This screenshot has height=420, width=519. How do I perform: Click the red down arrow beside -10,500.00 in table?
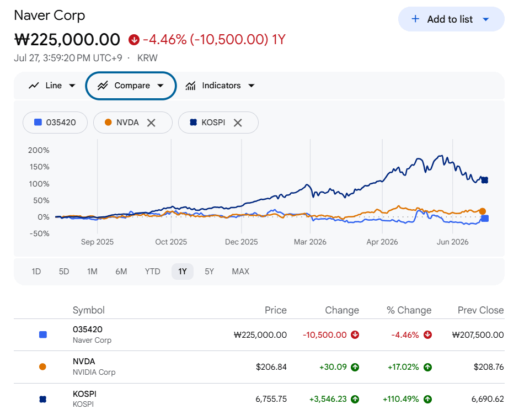(x=355, y=335)
